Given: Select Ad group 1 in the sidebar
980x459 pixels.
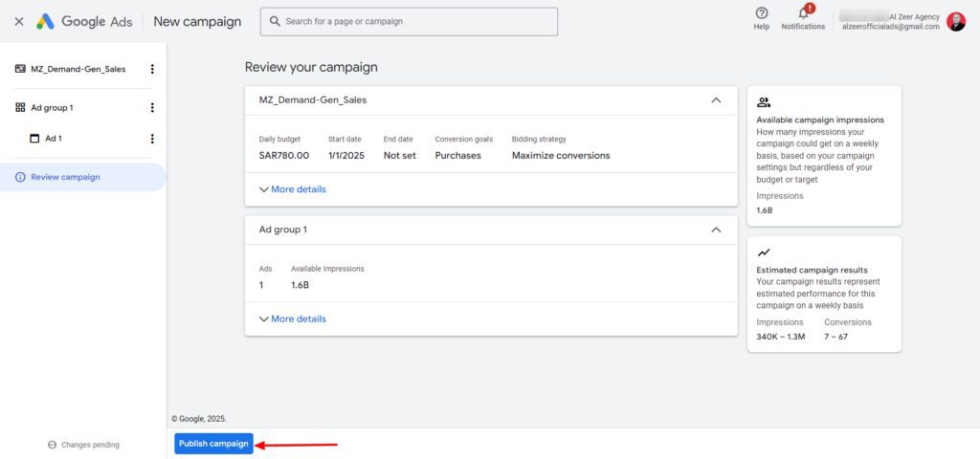Looking at the screenshot, I should (x=52, y=108).
